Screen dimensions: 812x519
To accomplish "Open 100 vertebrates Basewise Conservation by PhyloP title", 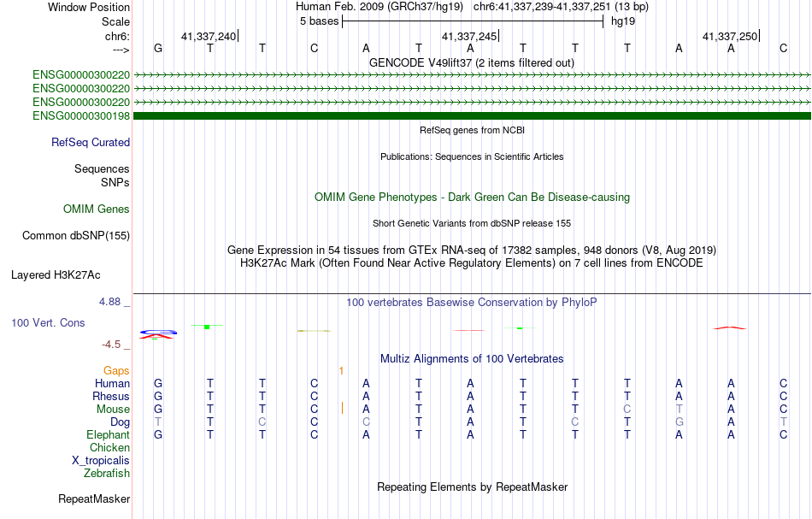I will 472,303.
